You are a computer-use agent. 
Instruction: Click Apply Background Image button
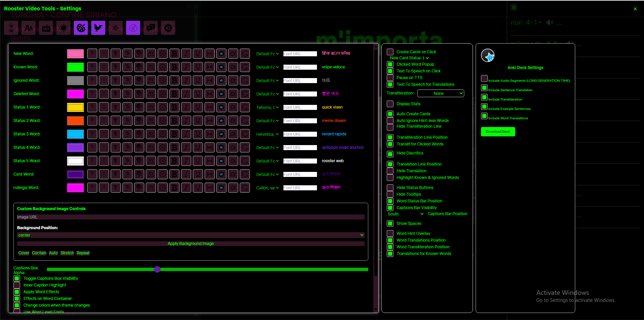(x=191, y=244)
